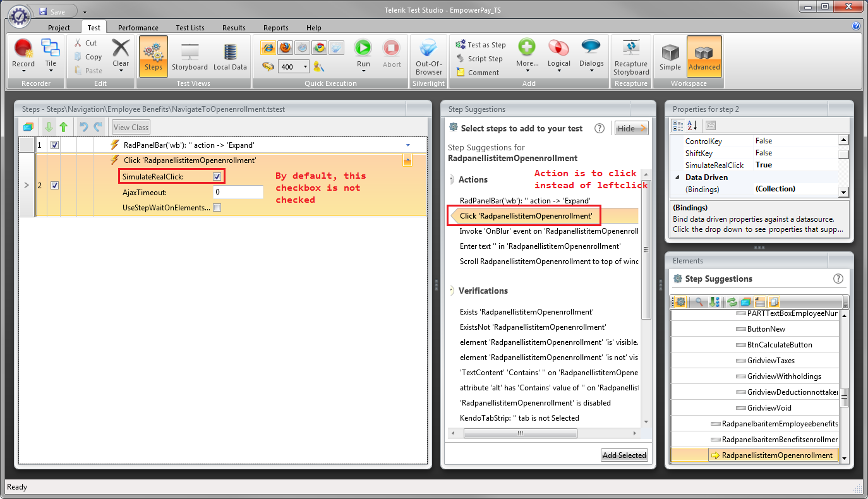The height and width of the screenshot is (499, 868).
Task: Copy the selected step
Action: [x=87, y=57]
